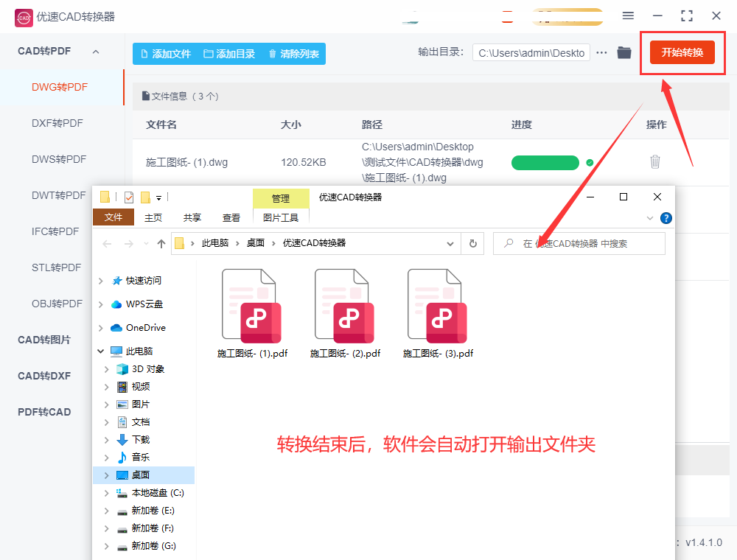Screen dimensions: 737x560
Task: Click the Explorer search box
Action: (x=579, y=243)
